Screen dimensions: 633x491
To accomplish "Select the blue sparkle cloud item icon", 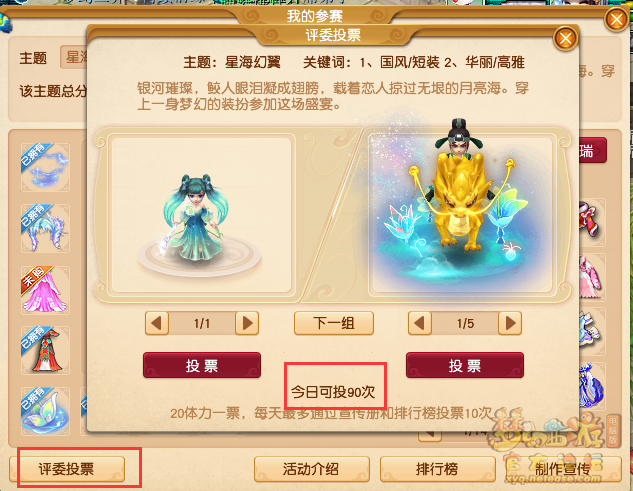I will 45,167.
